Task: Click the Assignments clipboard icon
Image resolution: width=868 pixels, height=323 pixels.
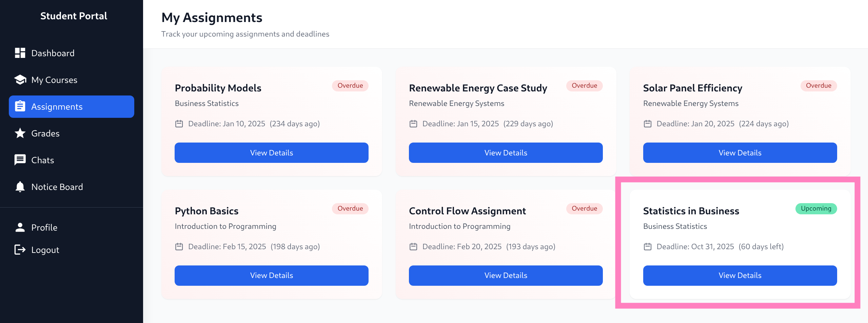Action: [x=20, y=106]
